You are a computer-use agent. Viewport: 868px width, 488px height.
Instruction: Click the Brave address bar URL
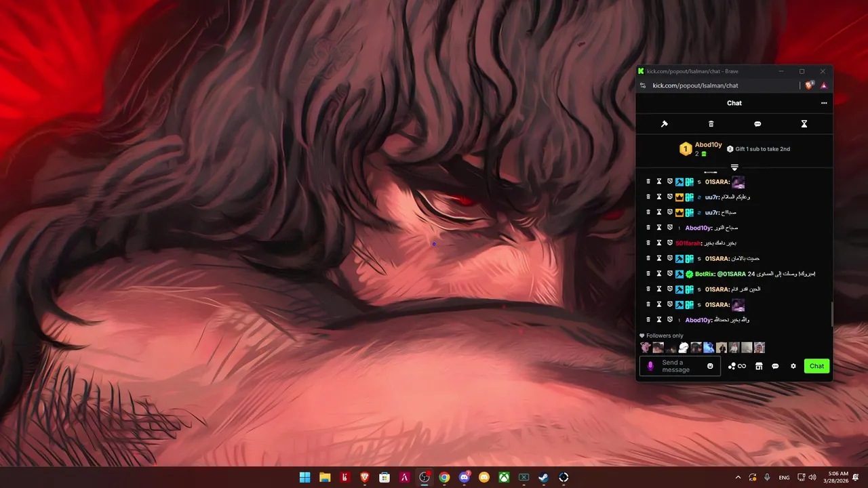pos(695,85)
